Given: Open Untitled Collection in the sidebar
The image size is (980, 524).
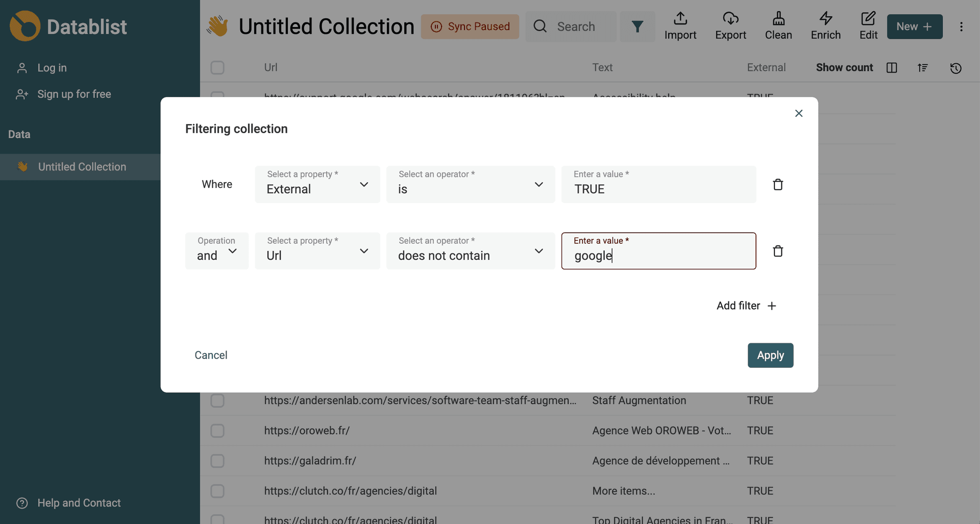Looking at the screenshot, I should pyautogui.click(x=82, y=167).
